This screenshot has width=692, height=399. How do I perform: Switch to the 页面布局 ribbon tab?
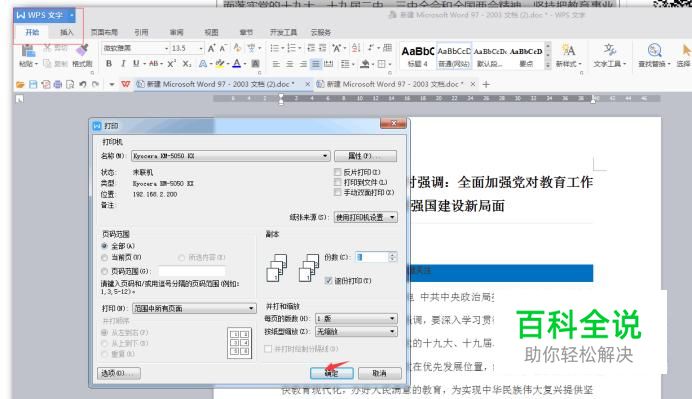point(104,32)
